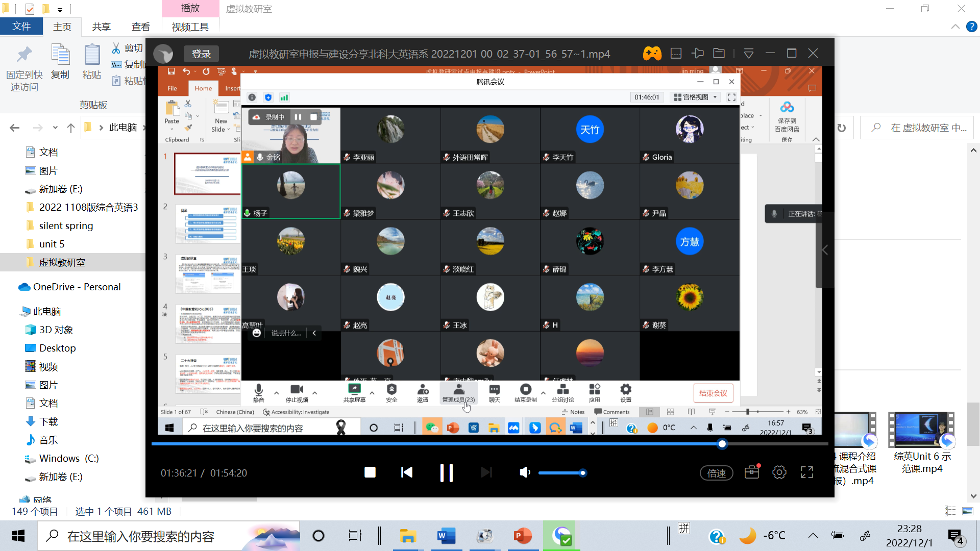Adjust the player volume slider
This screenshot has width=980, height=551.
coord(582,473)
